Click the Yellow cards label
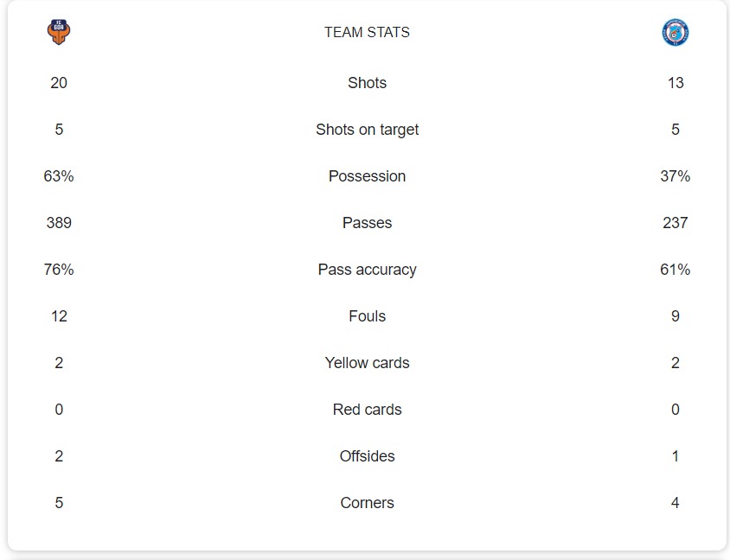The width and height of the screenshot is (730, 560). click(367, 363)
